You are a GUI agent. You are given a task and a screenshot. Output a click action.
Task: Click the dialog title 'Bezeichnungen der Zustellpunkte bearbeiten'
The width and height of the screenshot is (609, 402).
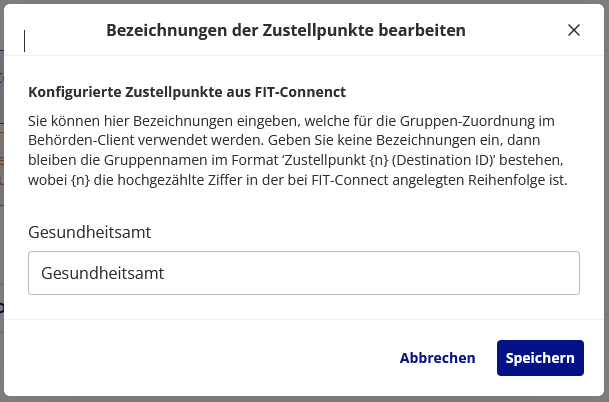(x=285, y=31)
